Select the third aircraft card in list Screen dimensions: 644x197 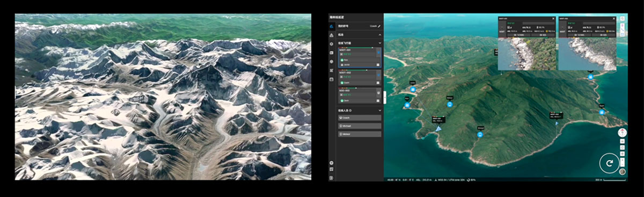click(x=359, y=96)
